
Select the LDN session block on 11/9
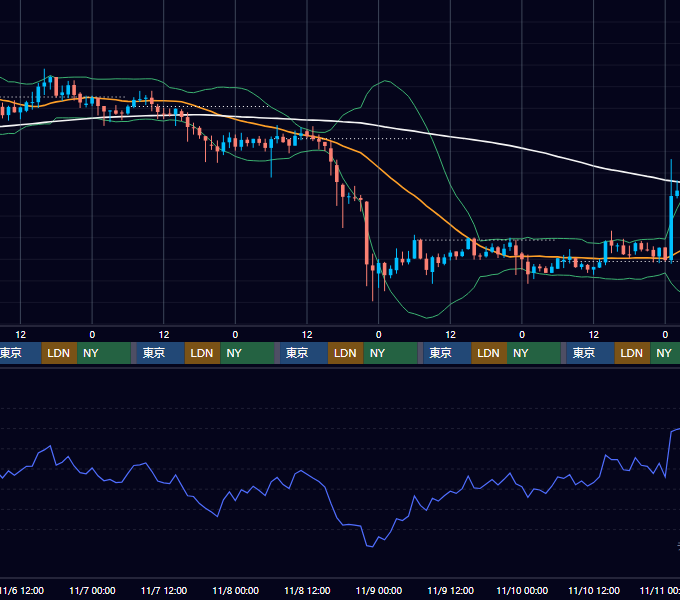click(489, 353)
